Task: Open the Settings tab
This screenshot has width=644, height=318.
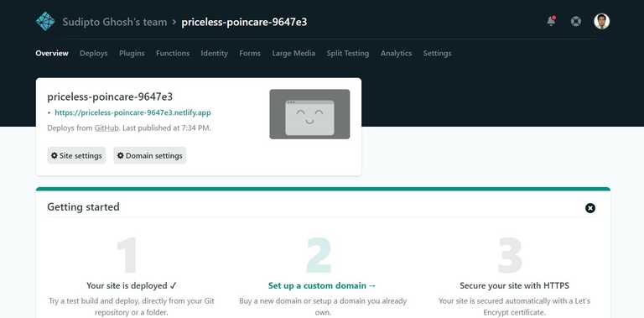Action: click(x=437, y=54)
